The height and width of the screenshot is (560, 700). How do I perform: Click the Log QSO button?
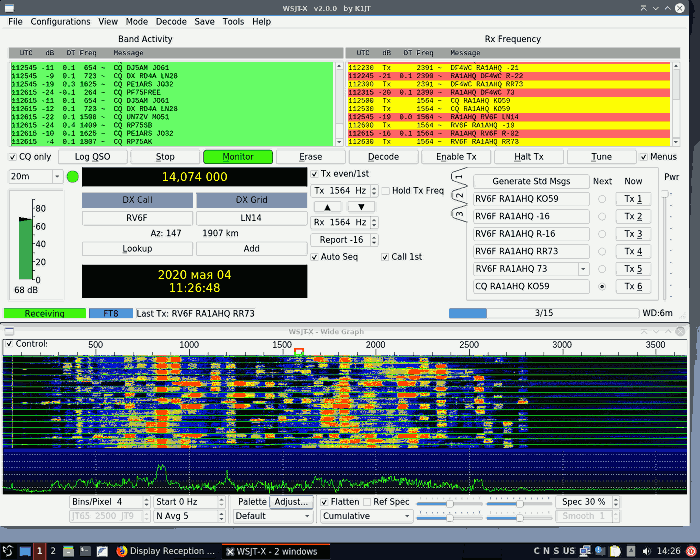click(x=92, y=157)
